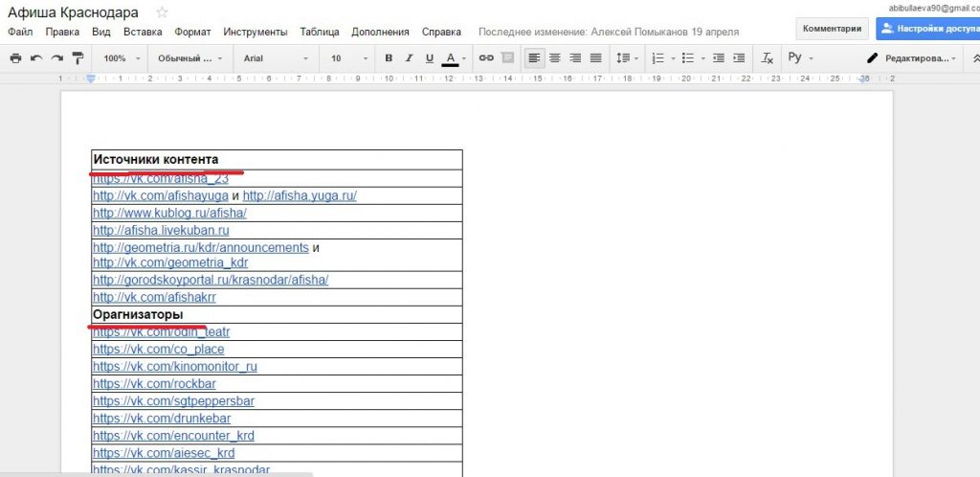Screen dimensions: 980x477
Task: Click the left indent marker on ruler
Action: point(91,79)
